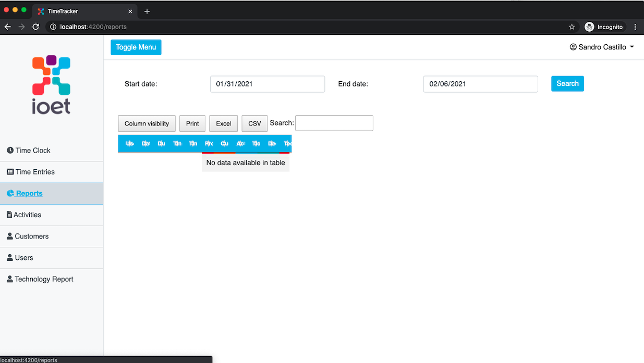Click the blue Search button
The height and width of the screenshot is (363, 644).
click(x=567, y=83)
